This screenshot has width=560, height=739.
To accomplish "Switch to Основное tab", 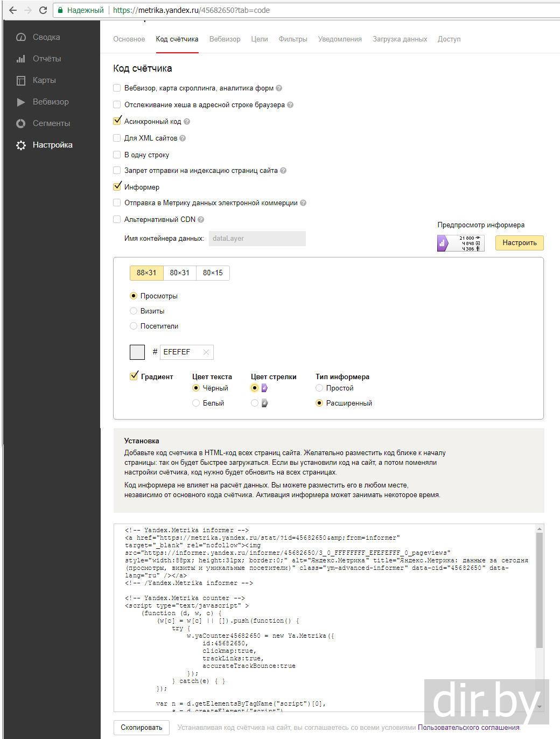I will pyautogui.click(x=129, y=39).
